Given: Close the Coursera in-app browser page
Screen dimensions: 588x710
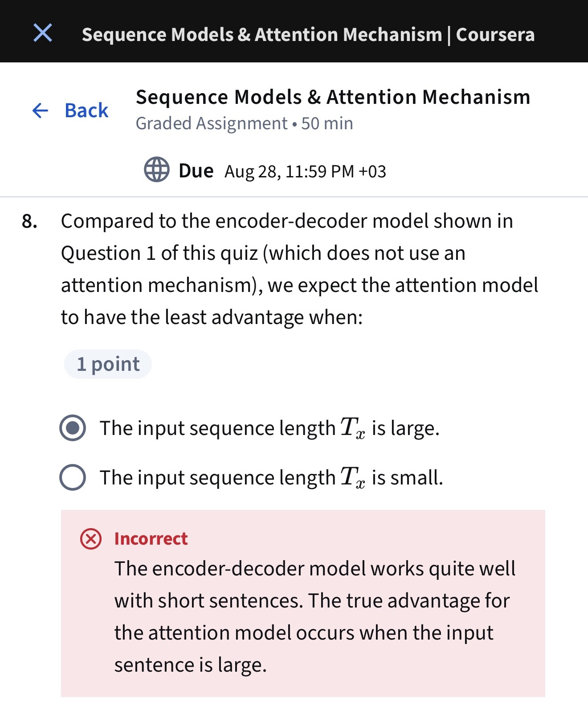Looking at the screenshot, I should point(43,33).
